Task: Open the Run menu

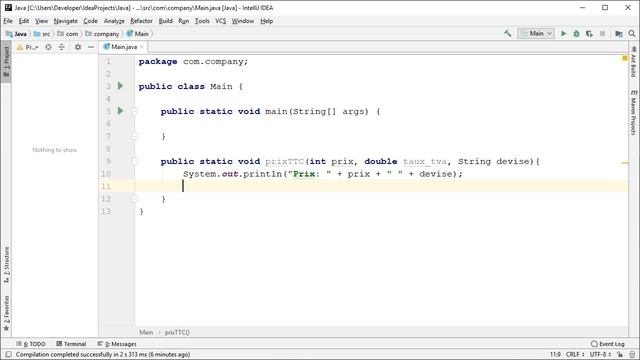Action: (x=184, y=21)
